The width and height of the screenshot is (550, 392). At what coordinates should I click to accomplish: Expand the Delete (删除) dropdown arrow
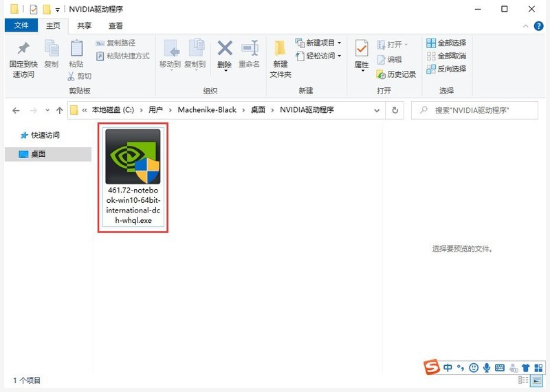click(225, 71)
